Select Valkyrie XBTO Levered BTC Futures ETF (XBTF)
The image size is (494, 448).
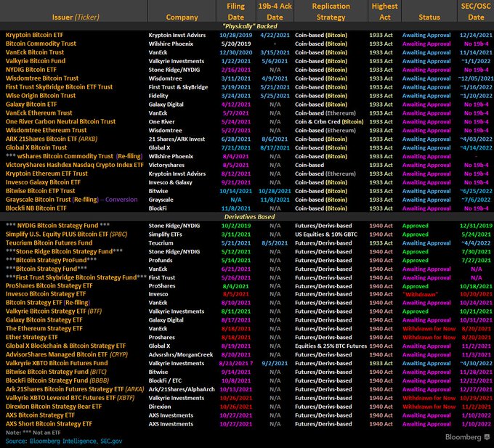[70, 398]
